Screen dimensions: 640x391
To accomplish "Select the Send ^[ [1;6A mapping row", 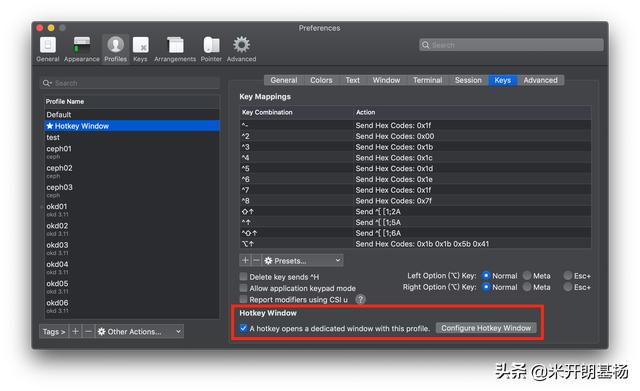I will coord(415,233).
